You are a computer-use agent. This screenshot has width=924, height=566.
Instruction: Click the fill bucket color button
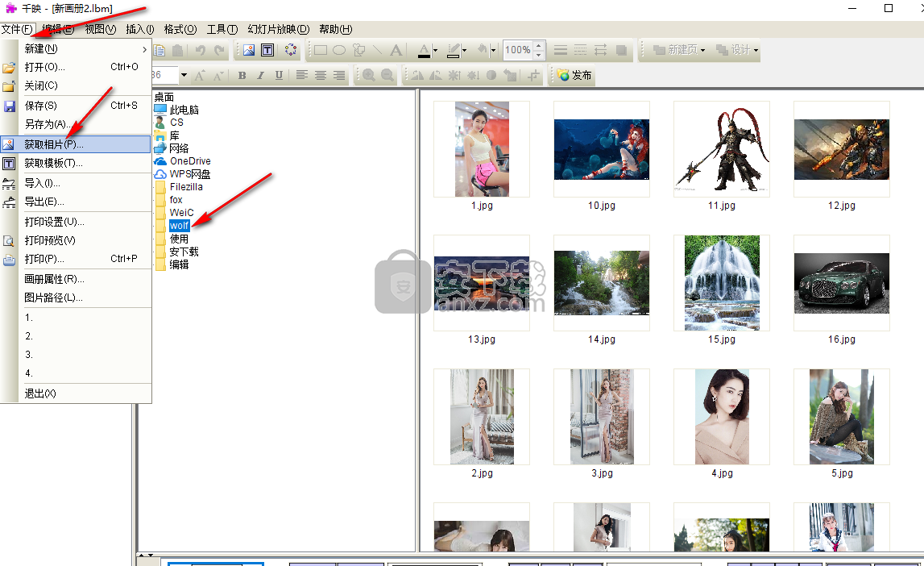[x=482, y=50]
